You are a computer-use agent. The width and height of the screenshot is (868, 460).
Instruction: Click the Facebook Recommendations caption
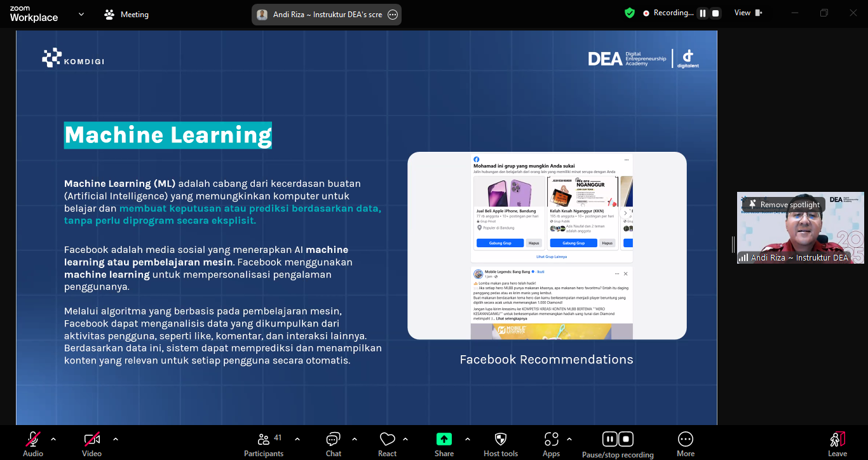tap(546, 360)
